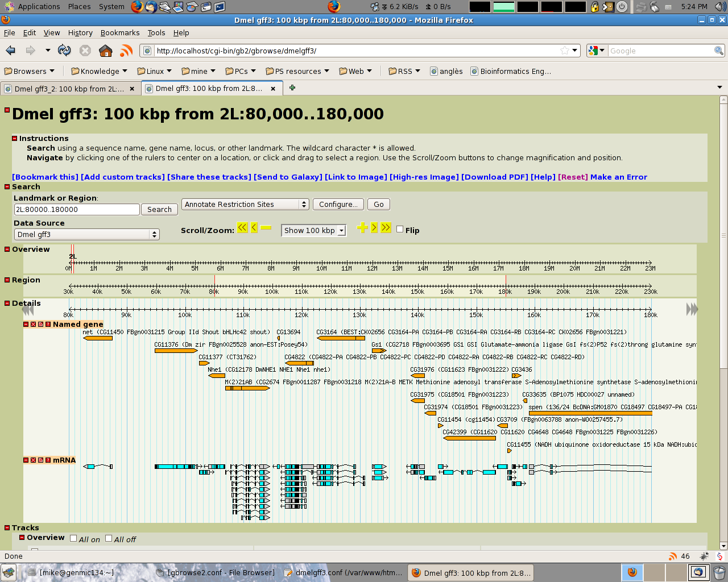Check the All on tracks checkbox
The height and width of the screenshot is (582, 728).
coord(73,538)
